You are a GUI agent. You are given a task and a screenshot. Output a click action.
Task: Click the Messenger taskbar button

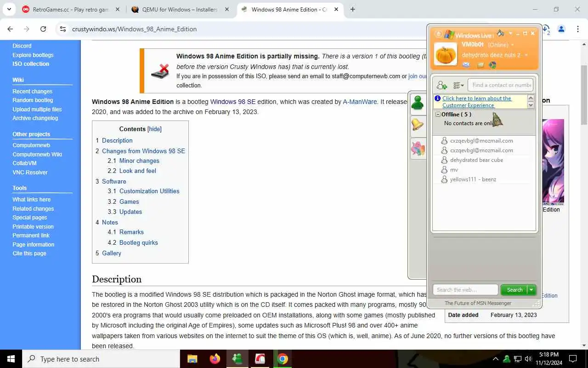click(x=237, y=359)
